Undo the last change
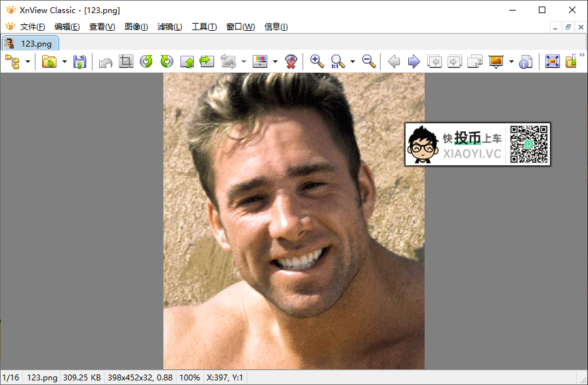This screenshot has height=385, width=588. pyautogui.click(x=106, y=61)
